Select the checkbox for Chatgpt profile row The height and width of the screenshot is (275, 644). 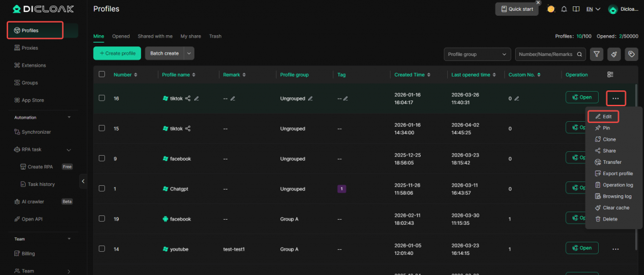click(x=102, y=189)
